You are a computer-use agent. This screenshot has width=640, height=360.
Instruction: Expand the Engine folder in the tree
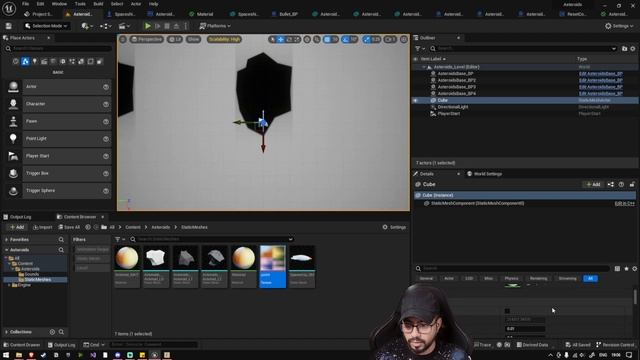tap(9, 285)
